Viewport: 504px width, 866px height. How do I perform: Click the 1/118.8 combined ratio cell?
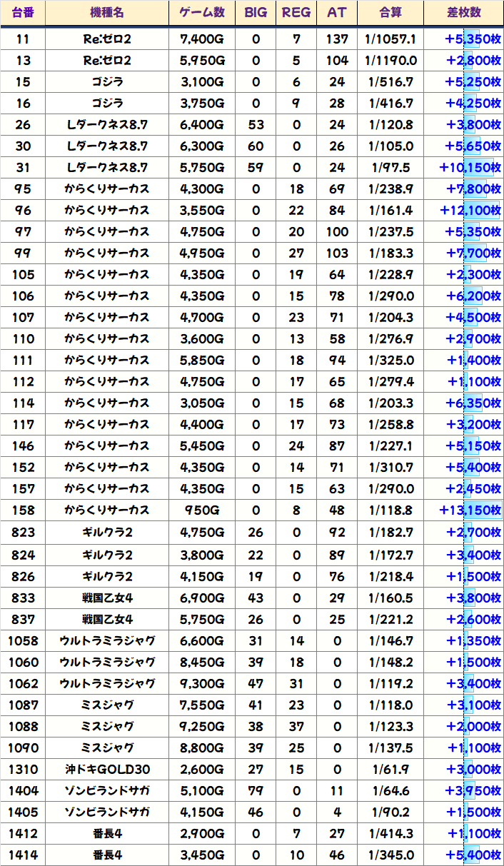click(x=390, y=510)
